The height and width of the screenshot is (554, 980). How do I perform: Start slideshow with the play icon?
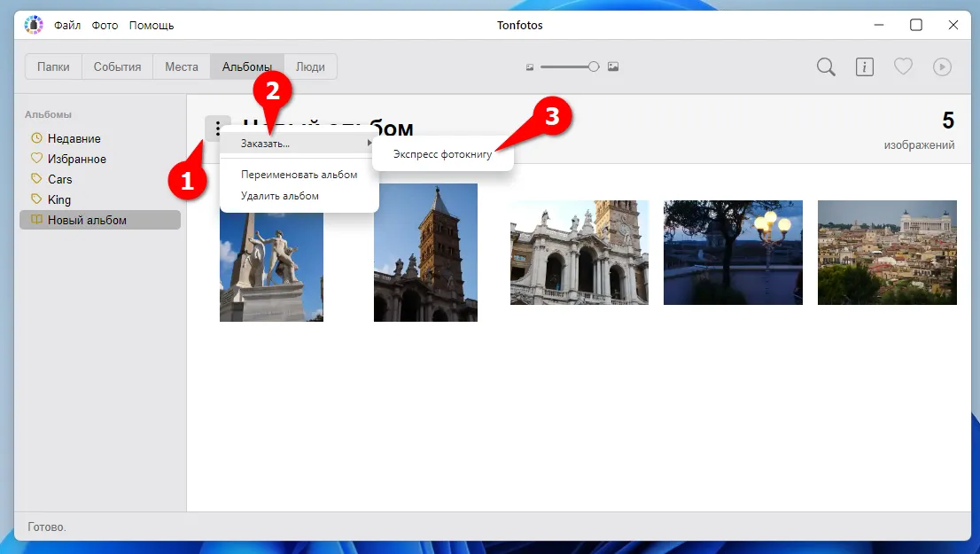[x=942, y=66]
